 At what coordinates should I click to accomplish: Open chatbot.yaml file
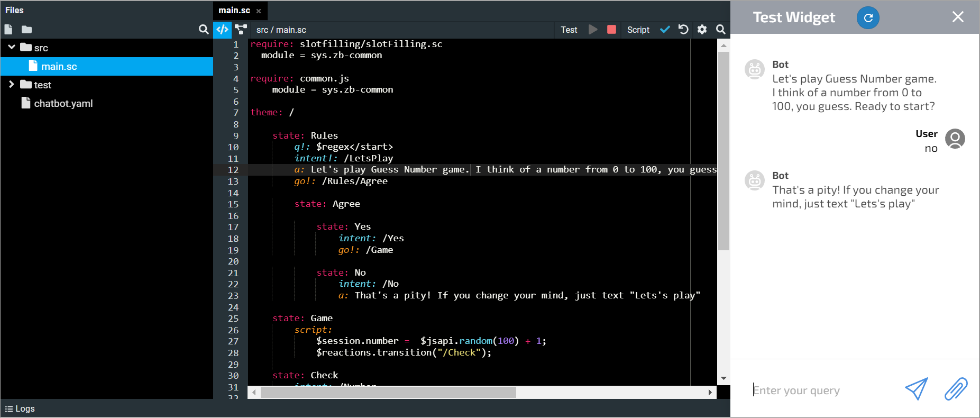(x=63, y=104)
